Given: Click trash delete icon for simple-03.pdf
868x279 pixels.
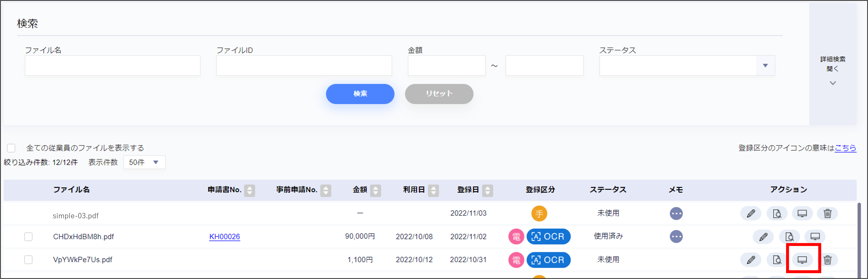Looking at the screenshot, I should tap(827, 214).
